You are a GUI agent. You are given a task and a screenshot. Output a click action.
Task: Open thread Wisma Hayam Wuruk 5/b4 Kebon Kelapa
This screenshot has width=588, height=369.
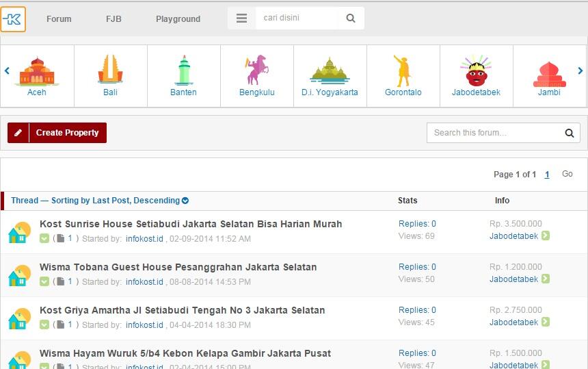(185, 354)
